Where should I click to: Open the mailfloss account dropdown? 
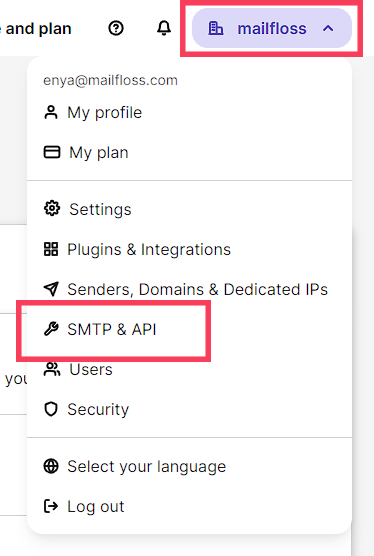[x=272, y=28]
